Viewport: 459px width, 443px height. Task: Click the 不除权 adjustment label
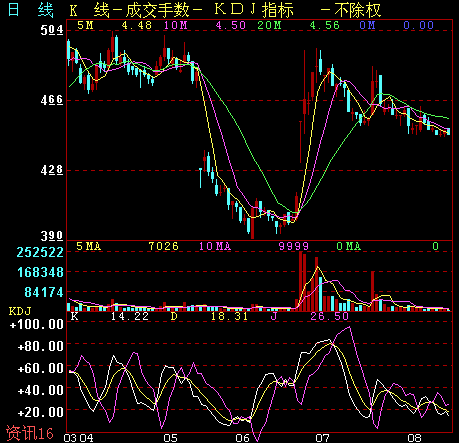(x=358, y=10)
